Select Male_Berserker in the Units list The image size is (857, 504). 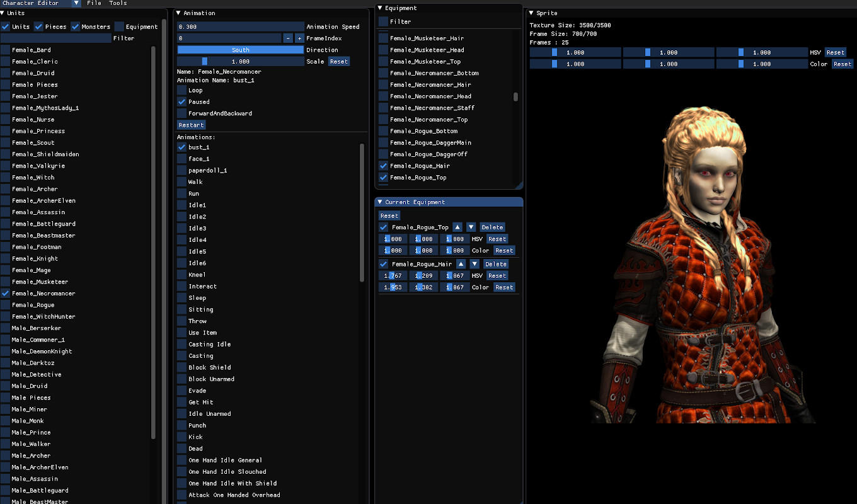[x=37, y=328]
